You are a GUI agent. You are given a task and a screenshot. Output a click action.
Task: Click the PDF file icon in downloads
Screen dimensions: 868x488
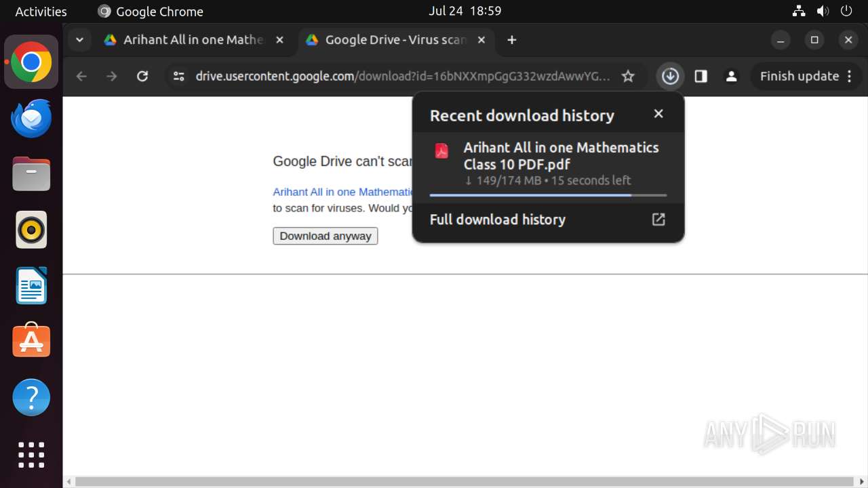441,151
